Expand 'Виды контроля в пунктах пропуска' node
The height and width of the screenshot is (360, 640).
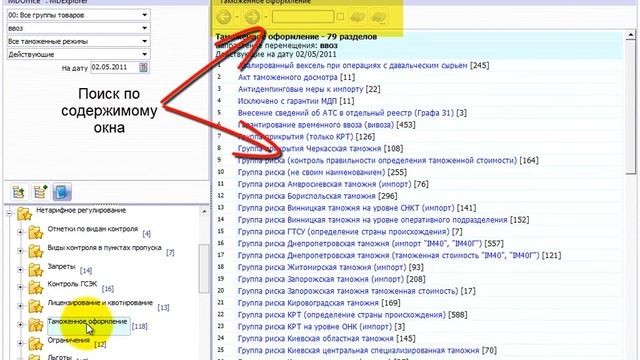click(x=20, y=251)
